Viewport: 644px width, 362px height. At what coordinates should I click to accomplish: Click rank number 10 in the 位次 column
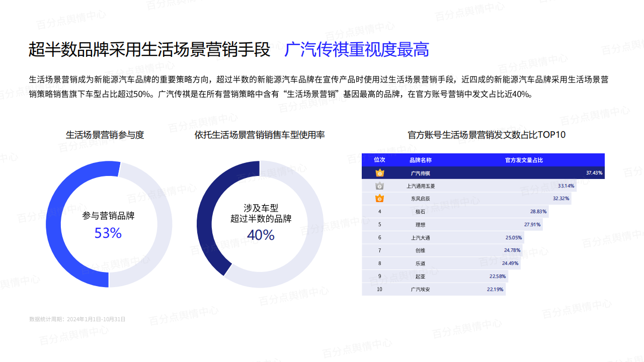(x=380, y=290)
